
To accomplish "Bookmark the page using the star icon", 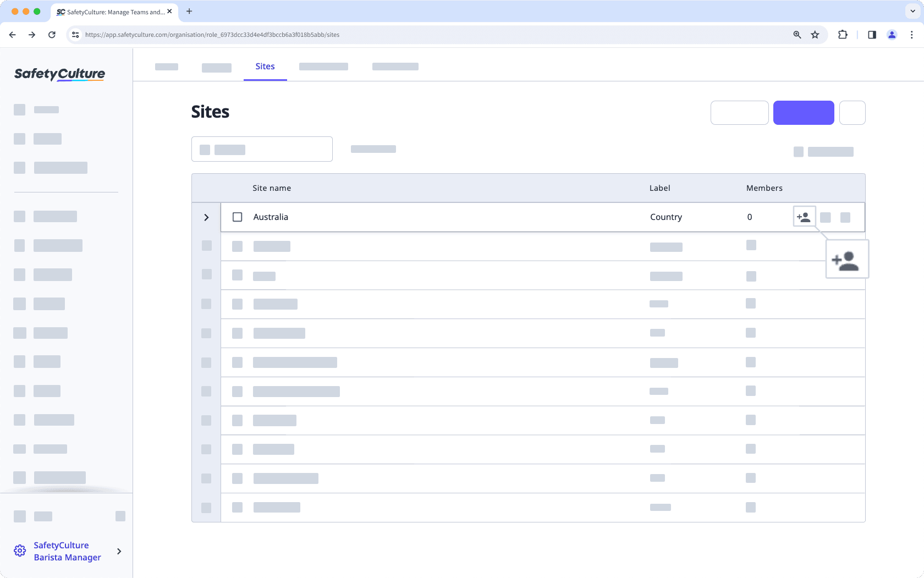I will [815, 34].
